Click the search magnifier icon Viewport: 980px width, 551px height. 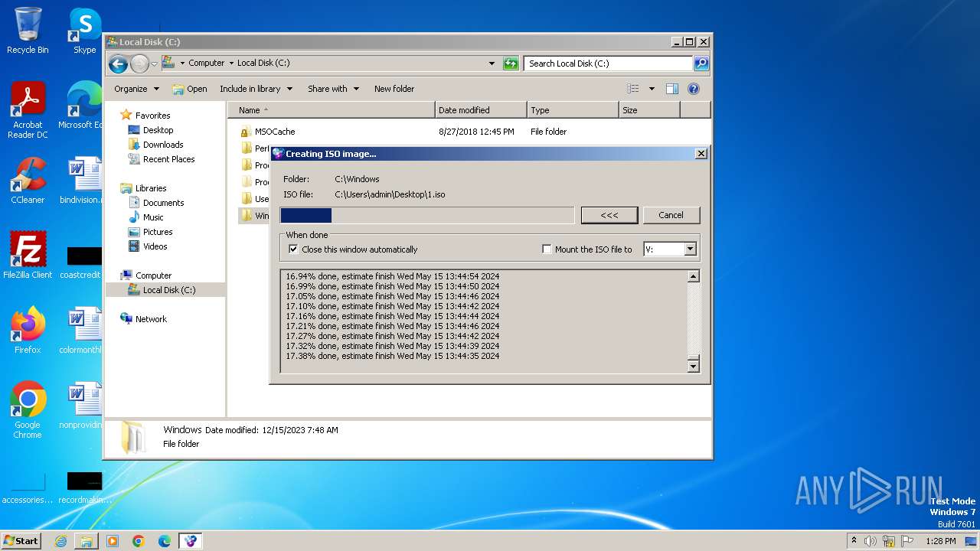pos(701,64)
